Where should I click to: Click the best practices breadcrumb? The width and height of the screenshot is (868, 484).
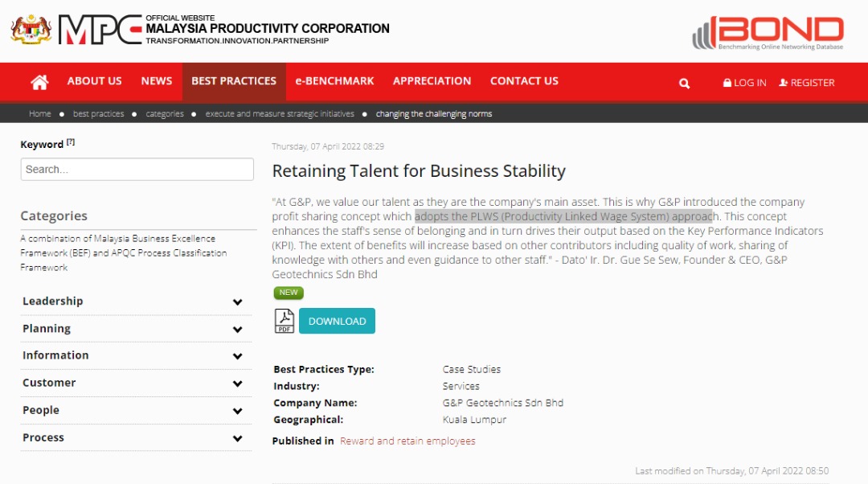[x=98, y=114]
